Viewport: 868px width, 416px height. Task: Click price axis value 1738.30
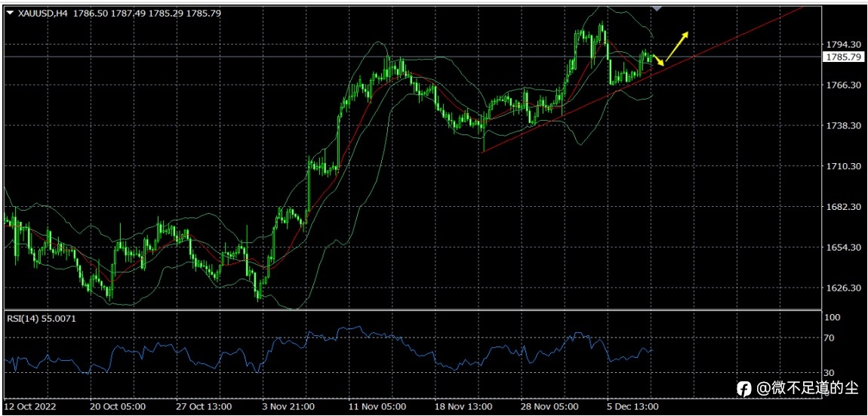843,126
